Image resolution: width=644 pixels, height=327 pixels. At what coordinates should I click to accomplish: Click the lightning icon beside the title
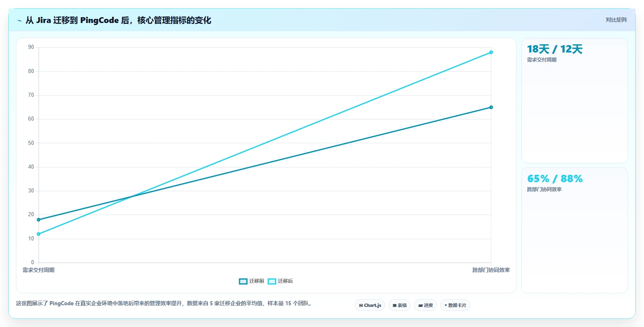point(19,21)
